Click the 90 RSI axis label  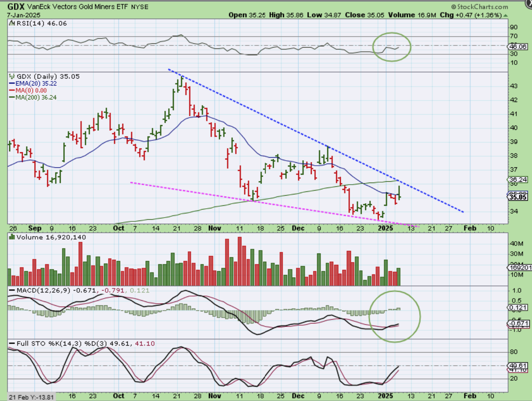(514, 28)
